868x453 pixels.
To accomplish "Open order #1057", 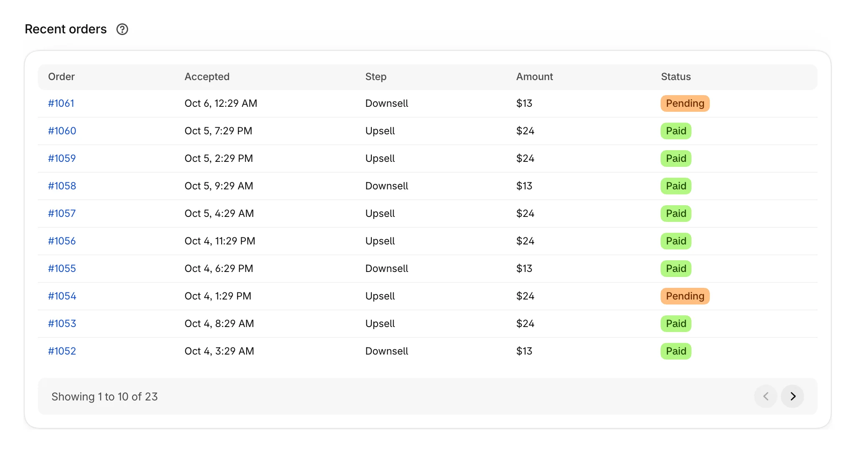I will click(62, 214).
